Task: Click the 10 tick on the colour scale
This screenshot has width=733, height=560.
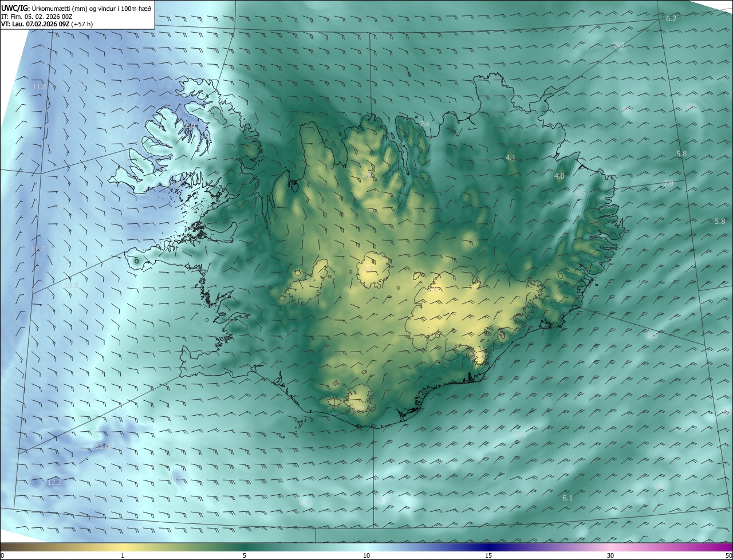Action: [x=366, y=555]
